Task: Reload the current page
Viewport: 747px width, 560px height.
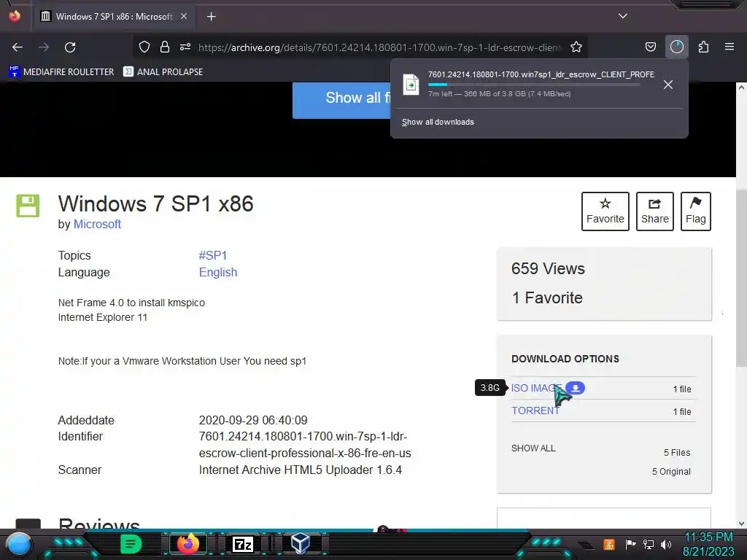Action: coord(70,47)
